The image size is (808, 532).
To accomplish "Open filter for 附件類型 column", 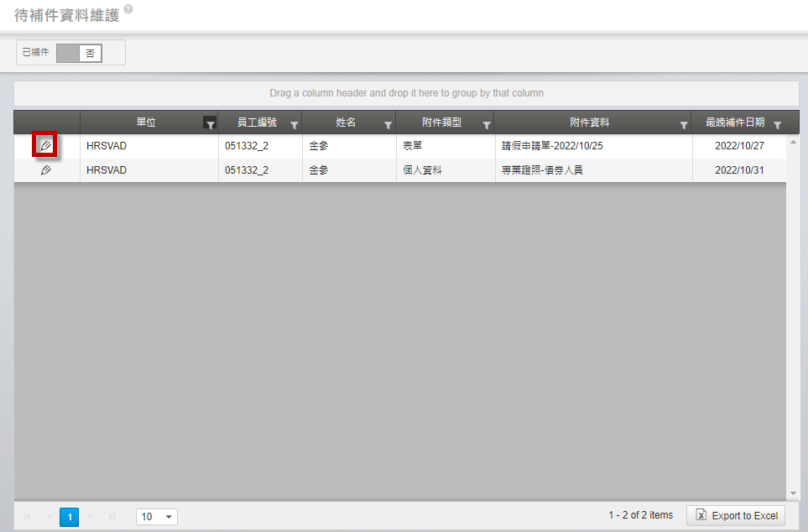I will pyautogui.click(x=486, y=124).
